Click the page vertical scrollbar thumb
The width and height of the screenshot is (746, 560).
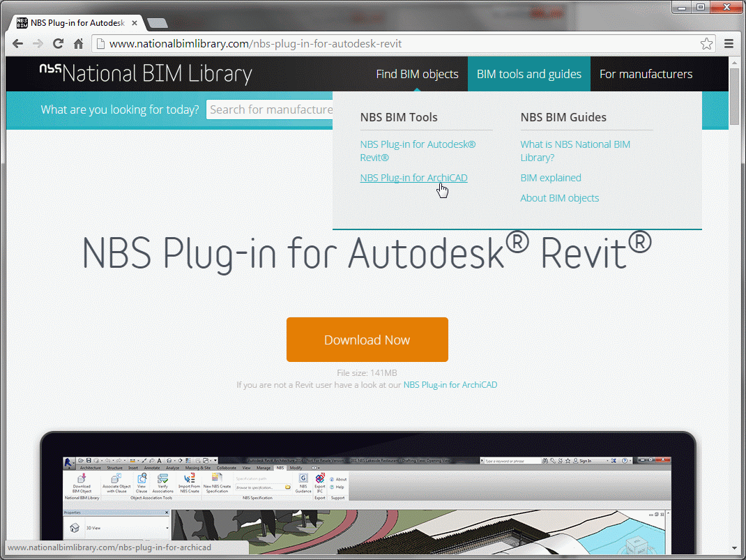(735, 96)
